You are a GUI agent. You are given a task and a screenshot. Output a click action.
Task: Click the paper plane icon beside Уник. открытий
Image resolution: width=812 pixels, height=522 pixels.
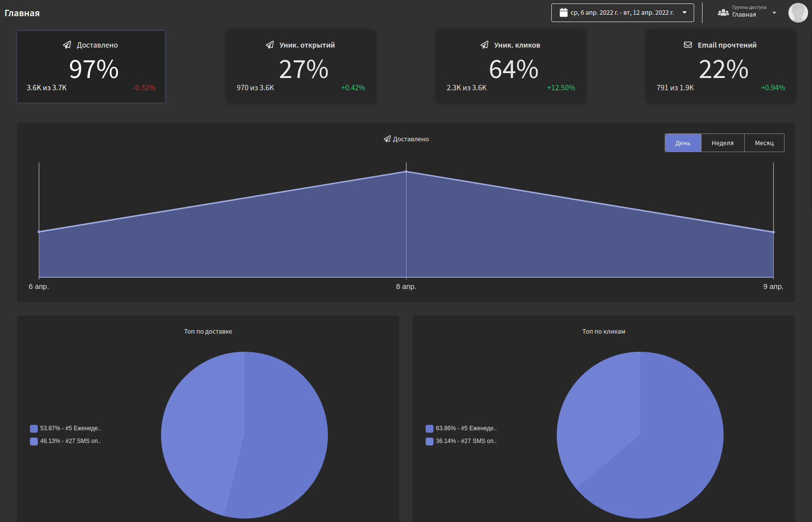click(x=270, y=45)
